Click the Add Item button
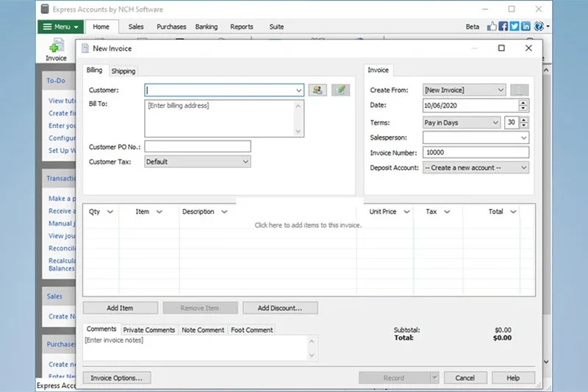This screenshot has width=588, height=392. pos(120,308)
